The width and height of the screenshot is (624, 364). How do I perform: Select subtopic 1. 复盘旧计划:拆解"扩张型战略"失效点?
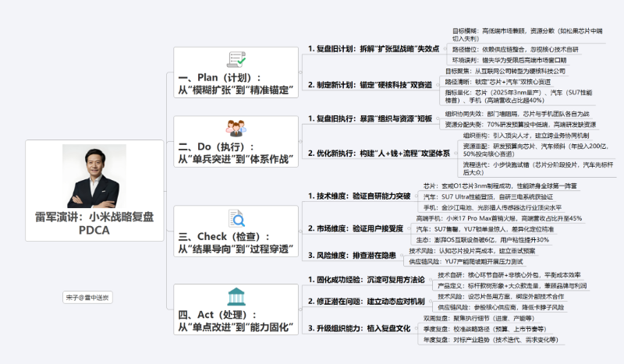pyautogui.click(x=374, y=48)
